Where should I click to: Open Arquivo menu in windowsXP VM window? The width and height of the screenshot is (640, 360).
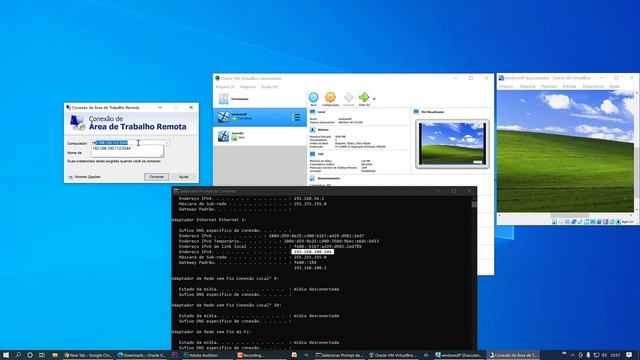click(506, 87)
